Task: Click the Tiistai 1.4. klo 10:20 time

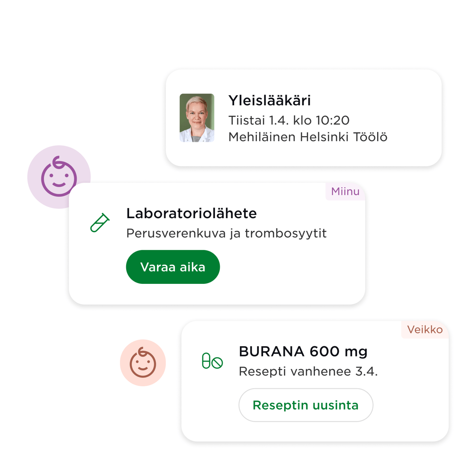Action: click(x=289, y=120)
